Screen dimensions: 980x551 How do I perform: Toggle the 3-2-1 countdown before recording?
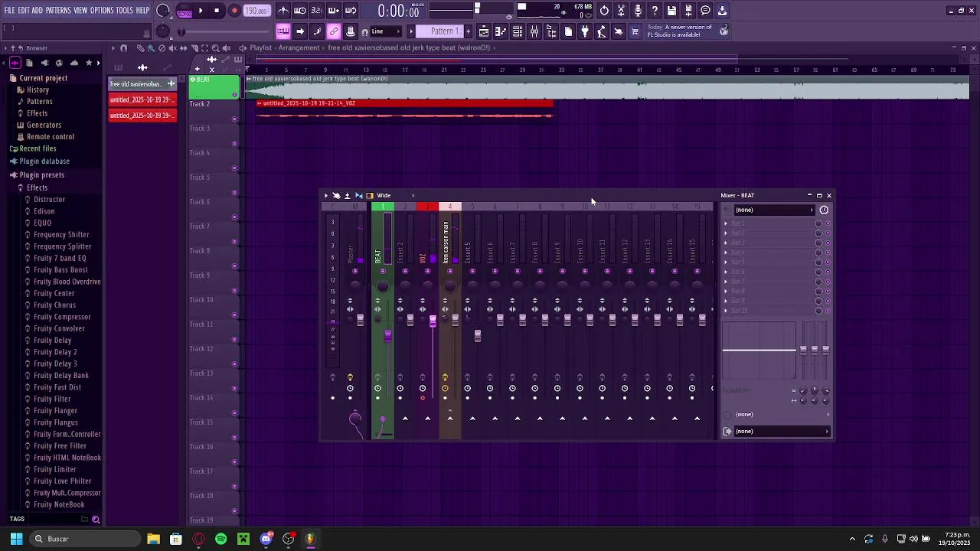click(317, 11)
